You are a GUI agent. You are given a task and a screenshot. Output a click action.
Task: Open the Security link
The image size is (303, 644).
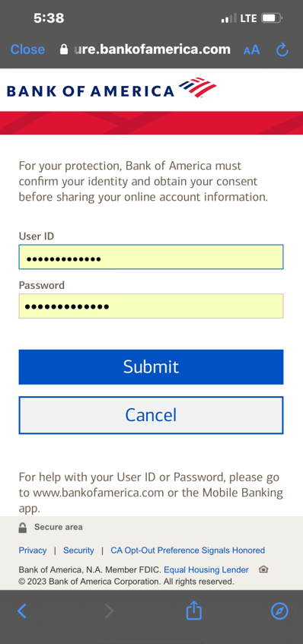point(78,550)
